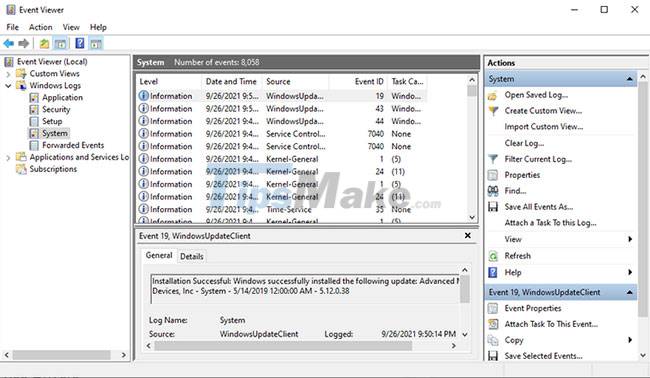The width and height of the screenshot is (650, 378).
Task: Click Filter Current Log action text
Action: click(x=538, y=159)
